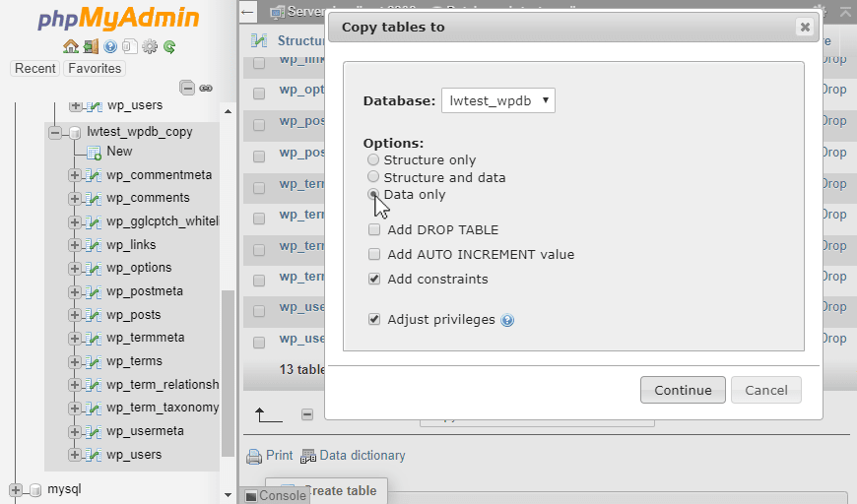This screenshot has height=504, width=857.
Task: Click the Console terminal icon
Action: (251, 496)
